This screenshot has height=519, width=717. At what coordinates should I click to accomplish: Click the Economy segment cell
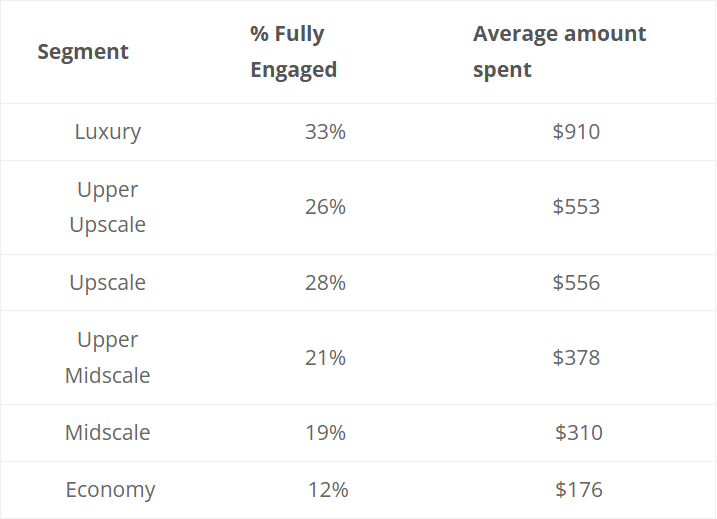[110, 490]
